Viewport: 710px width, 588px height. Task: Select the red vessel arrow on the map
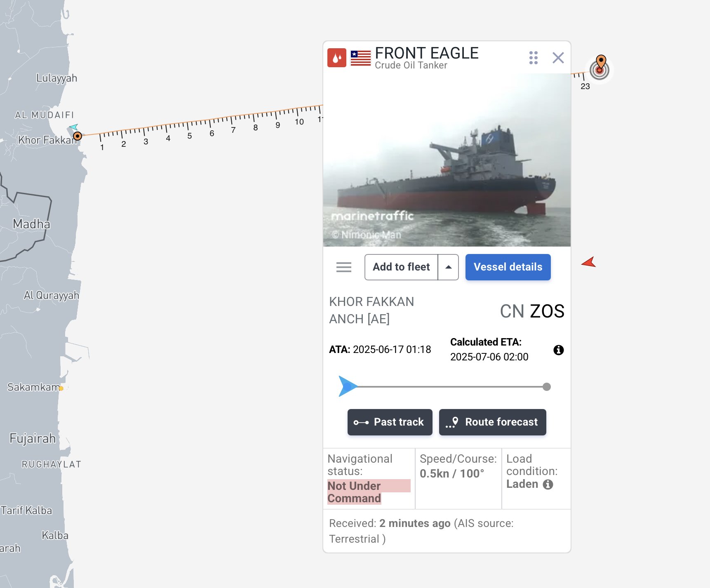click(x=589, y=262)
